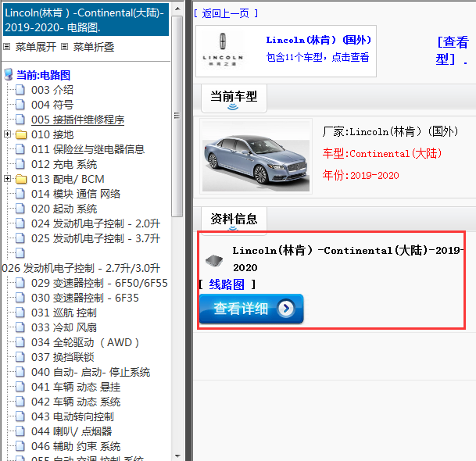Screen dimensions: 476x461
Task: Click 包含11个车型，点击查看 link
Action: click(x=317, y=57)
